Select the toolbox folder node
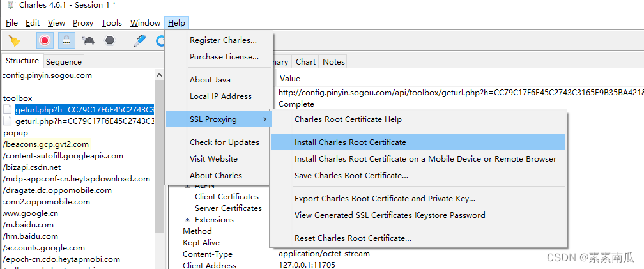The width and height of the screenshot is (644, 269). [x=17, y=98]
